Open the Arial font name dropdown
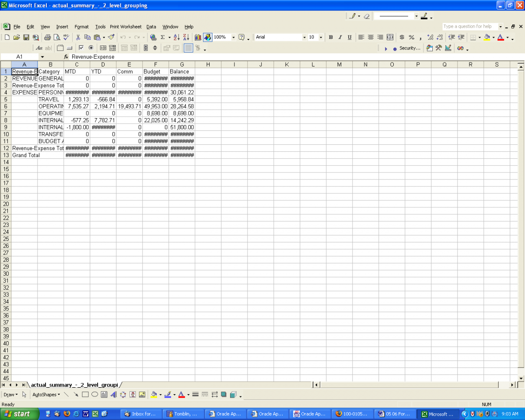The image size is (525, 420). (304, 37)
